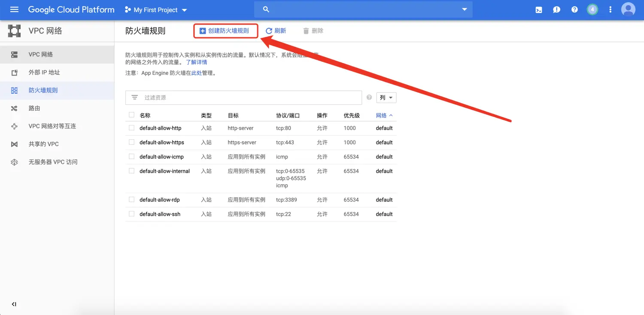This screenshot has height=315, width=644.
Task: Click the filter icon in 过滤资源 box
Action: click(x=135, y=98)
